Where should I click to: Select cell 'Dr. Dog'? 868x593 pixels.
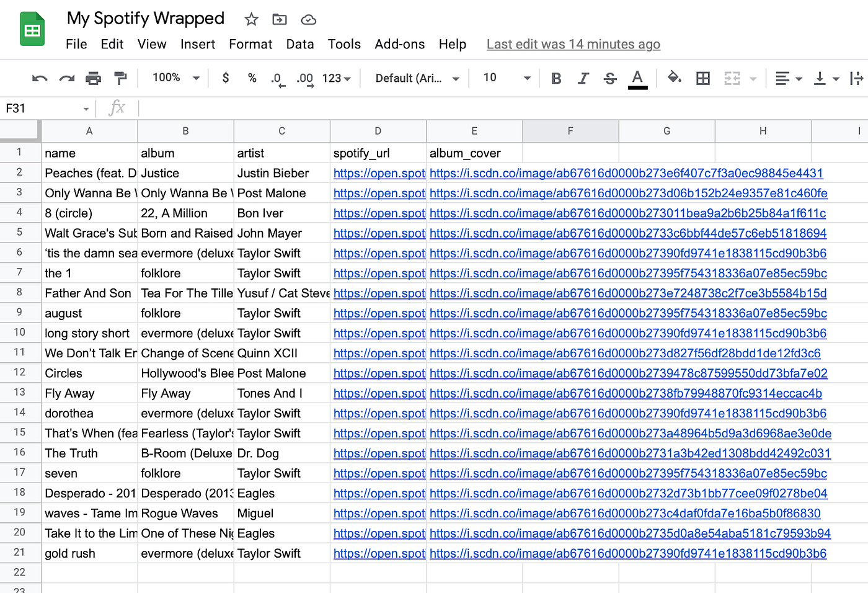tap(281, 453)
